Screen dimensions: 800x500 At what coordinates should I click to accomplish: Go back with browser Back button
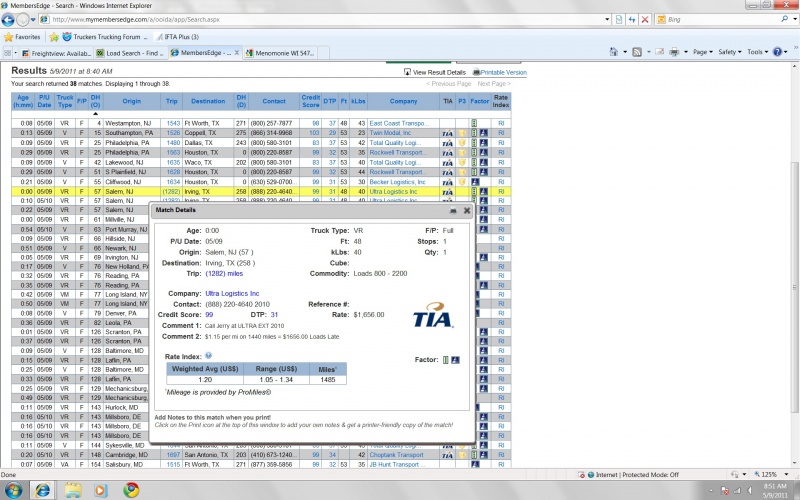tap(8, 19)
